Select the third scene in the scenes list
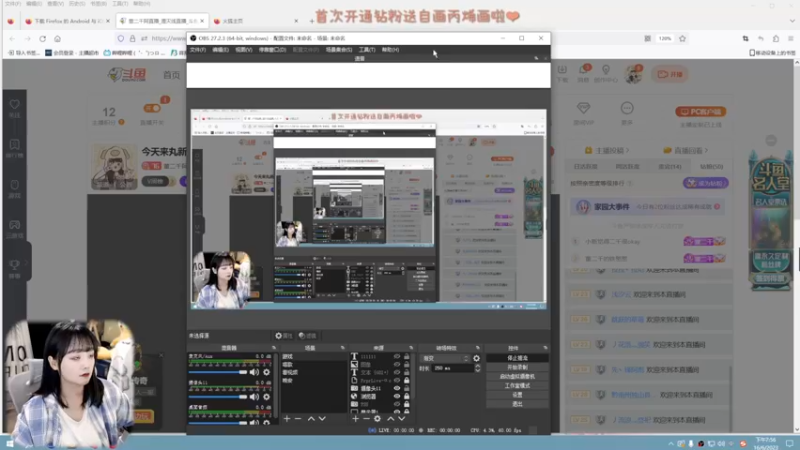This screenshot has height=450, width=800. (x=314, y=372)
